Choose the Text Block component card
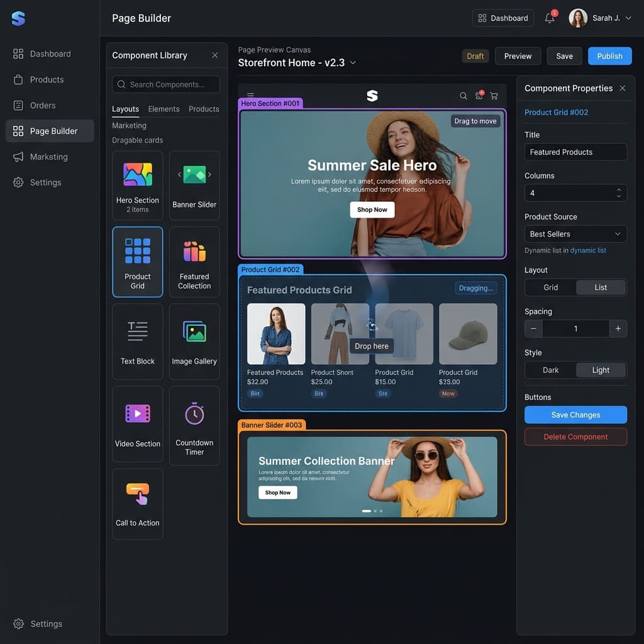The width and height of the screenshot is (644, 644). click(138, 341)
